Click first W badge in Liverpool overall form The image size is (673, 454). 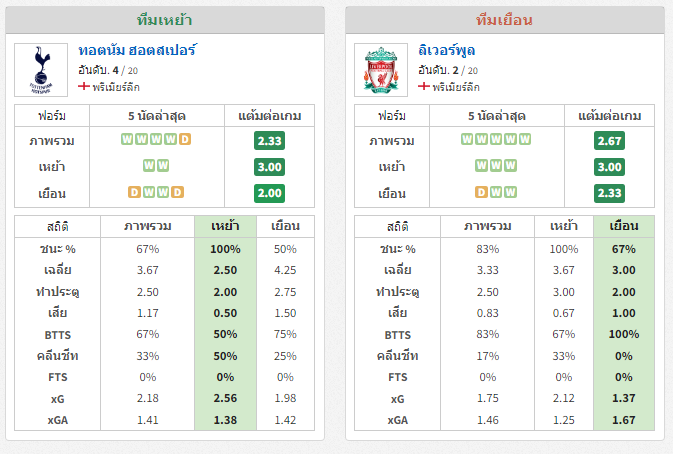467,139
